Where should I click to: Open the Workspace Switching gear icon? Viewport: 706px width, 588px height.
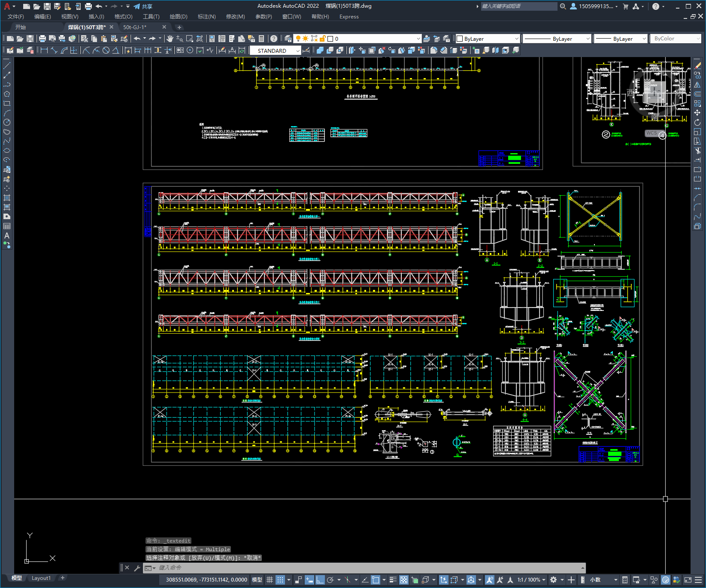click(554, 579)
